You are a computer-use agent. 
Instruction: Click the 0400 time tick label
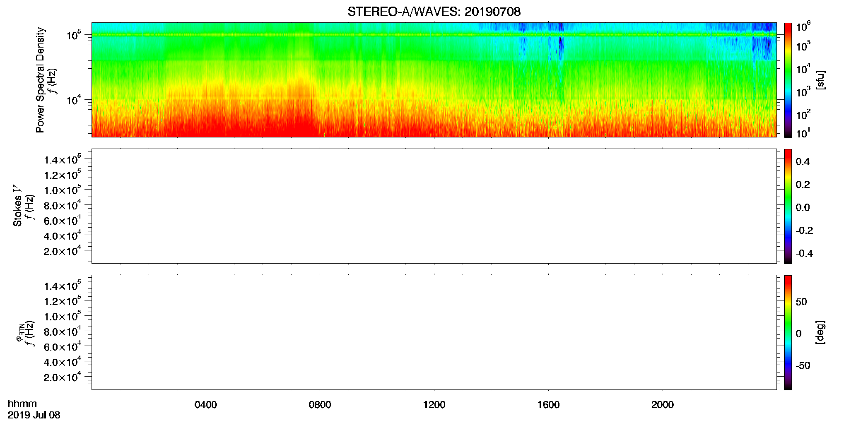tap(206, 405)
